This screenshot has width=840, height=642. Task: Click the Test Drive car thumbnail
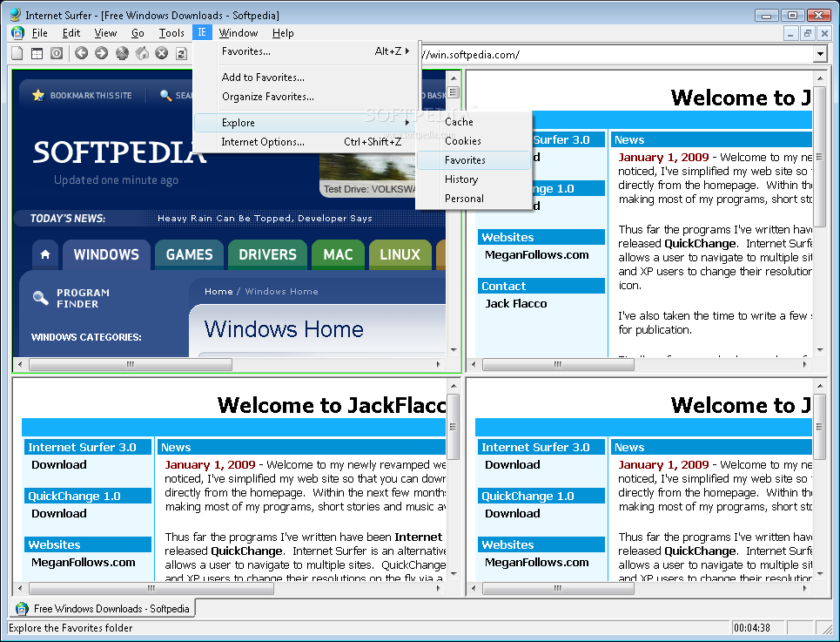coord(367,175)
